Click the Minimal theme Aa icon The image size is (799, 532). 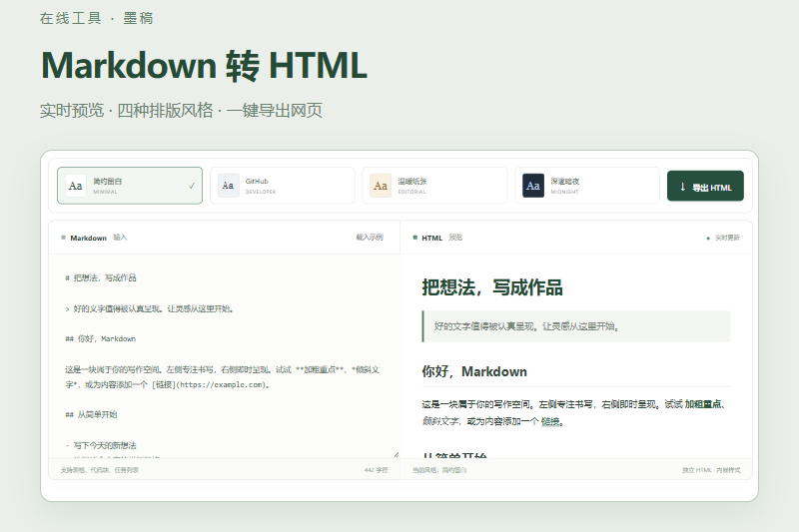(x=76, y=186)
